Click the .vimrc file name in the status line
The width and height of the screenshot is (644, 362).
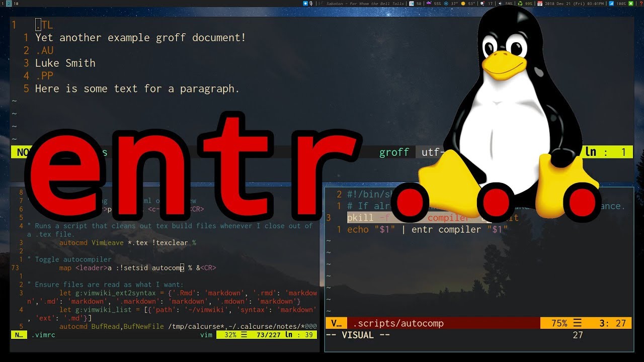43,335
